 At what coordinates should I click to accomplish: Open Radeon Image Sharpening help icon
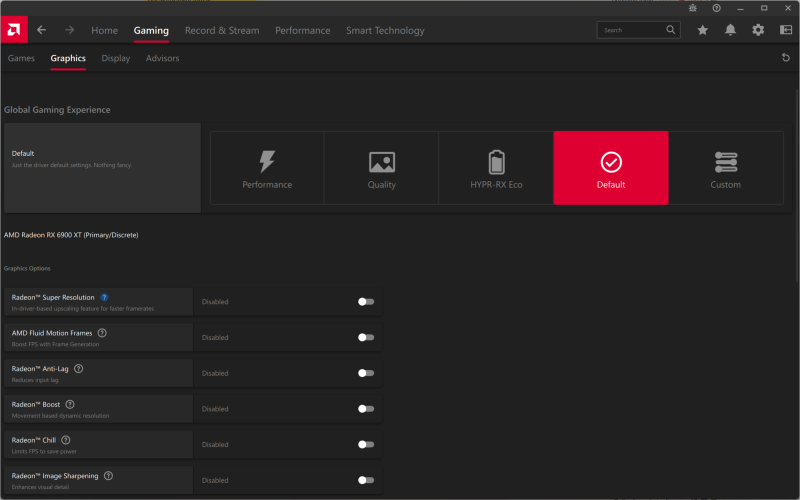108,476
